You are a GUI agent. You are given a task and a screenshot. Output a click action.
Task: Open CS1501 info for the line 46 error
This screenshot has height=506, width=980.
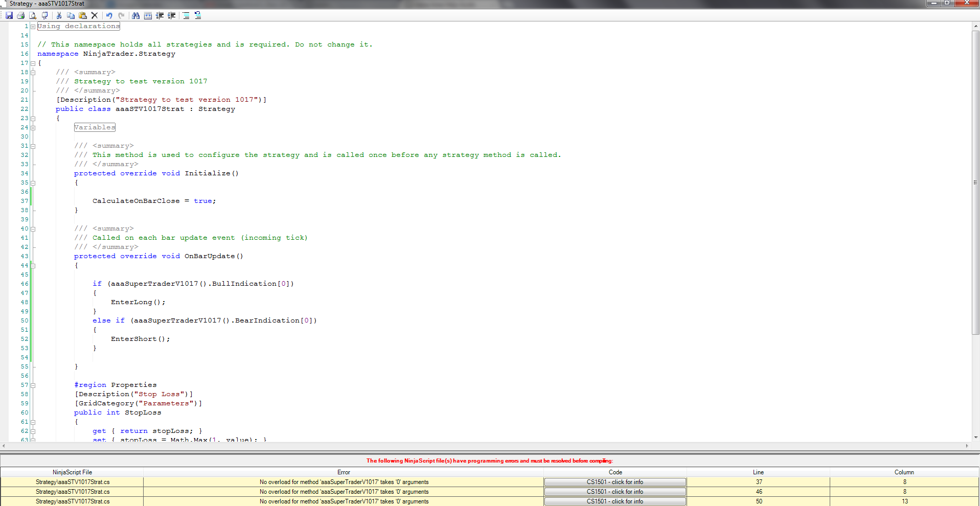(x=615, y=492)
